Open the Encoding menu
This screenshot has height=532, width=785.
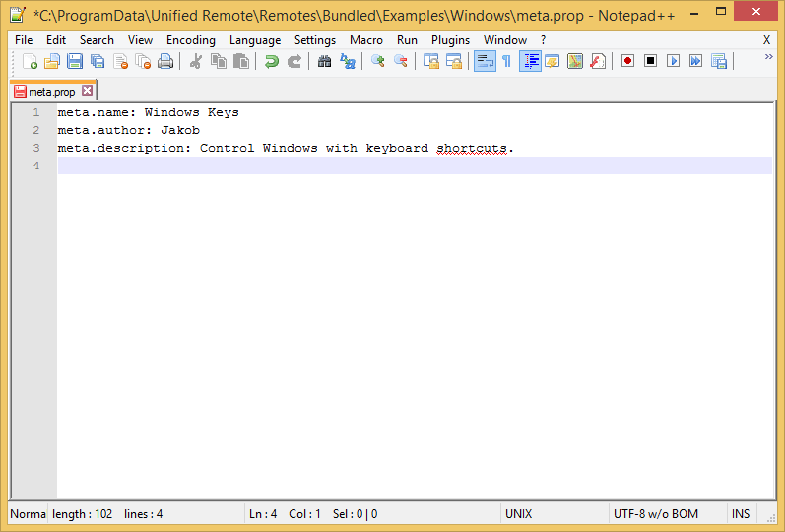click(x=191, y=40)
